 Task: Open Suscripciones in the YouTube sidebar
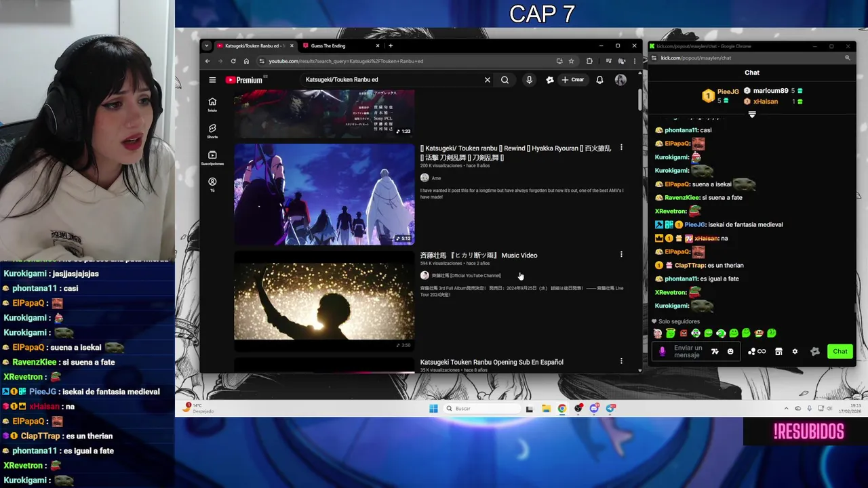click(x=212, y=158)
